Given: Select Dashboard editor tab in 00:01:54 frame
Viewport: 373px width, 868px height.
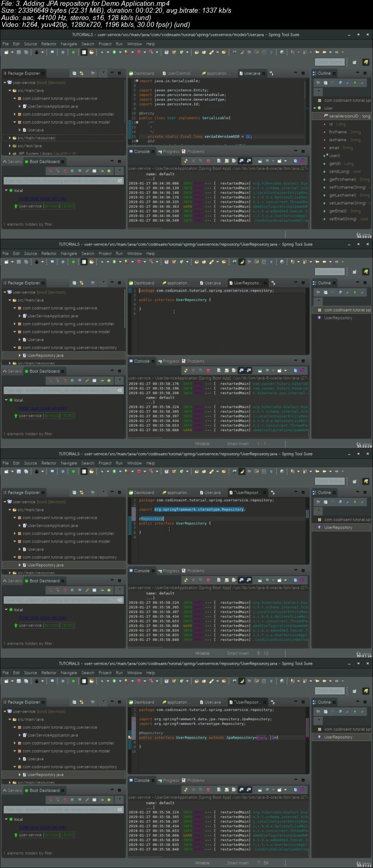Looking at the screenshot, I should pyautogui.click(x=141, y=702).
